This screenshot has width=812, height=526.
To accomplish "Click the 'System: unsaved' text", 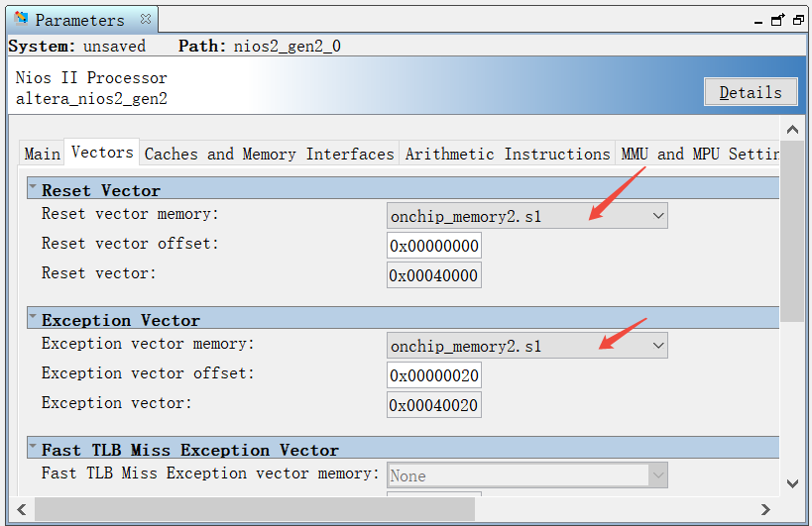I will 77,46.
